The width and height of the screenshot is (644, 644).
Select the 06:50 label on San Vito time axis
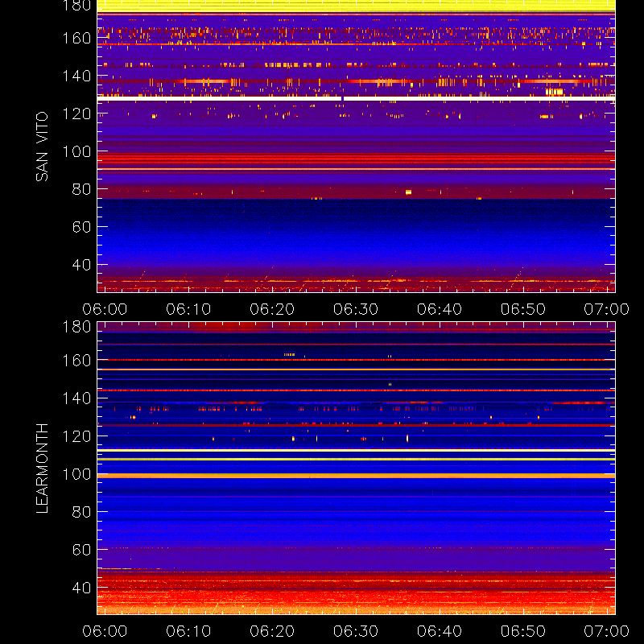[522, 309]
